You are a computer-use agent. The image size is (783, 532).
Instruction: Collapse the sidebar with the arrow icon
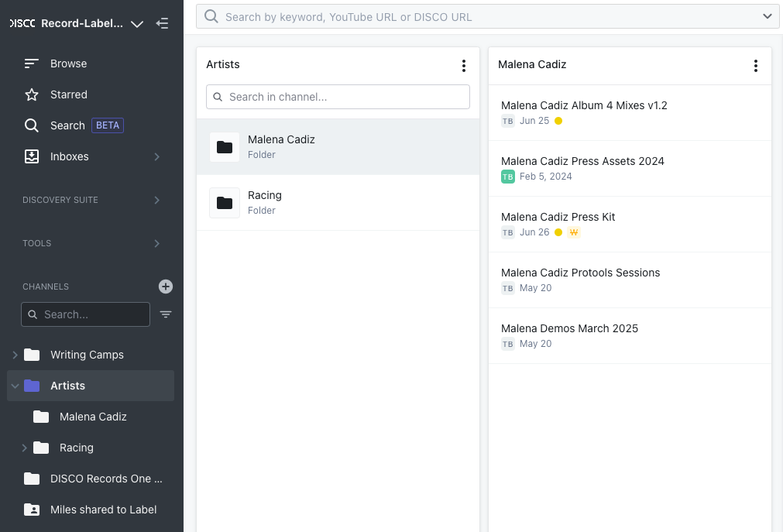(162, 23)
